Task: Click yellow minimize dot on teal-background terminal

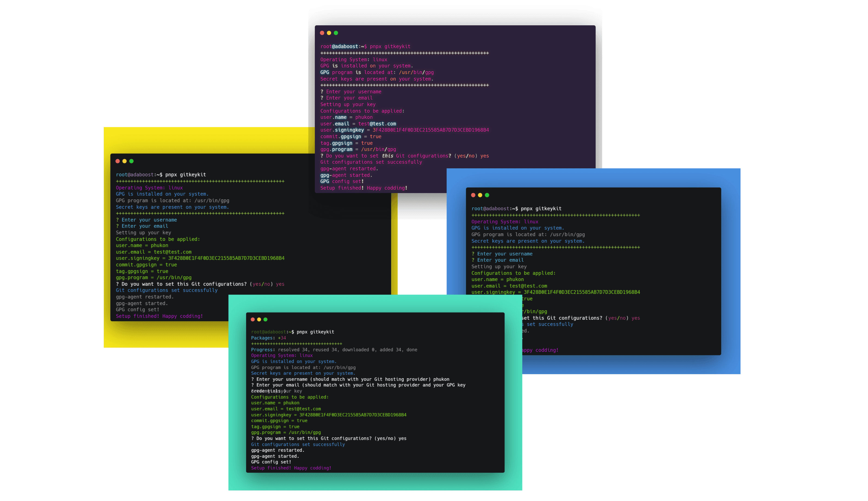Action: 259,319
